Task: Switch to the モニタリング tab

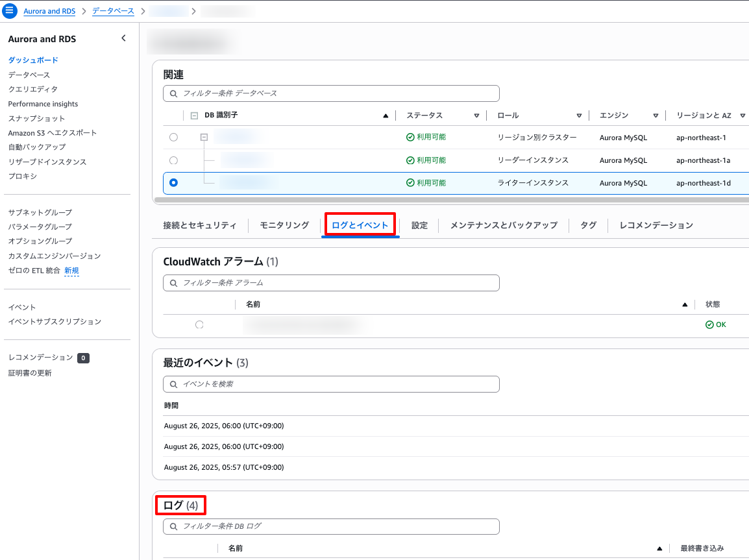Action: (x=284, y=225)
